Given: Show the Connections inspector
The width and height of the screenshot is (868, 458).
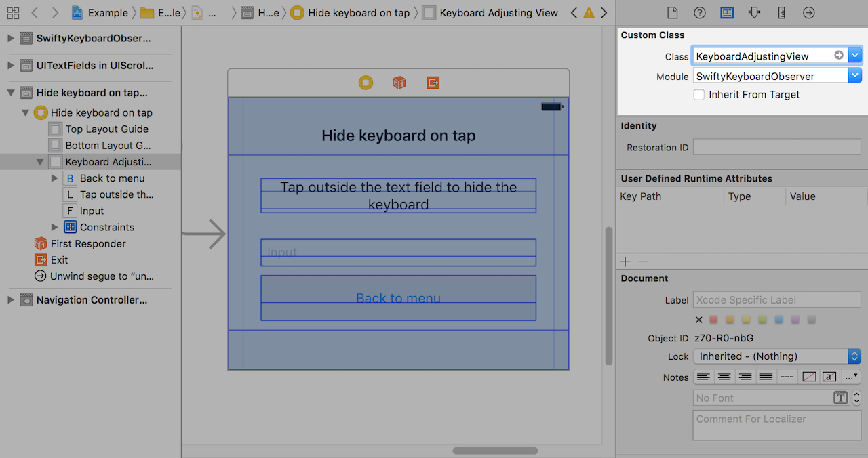Looking at the screenshot, I should 808,13.
